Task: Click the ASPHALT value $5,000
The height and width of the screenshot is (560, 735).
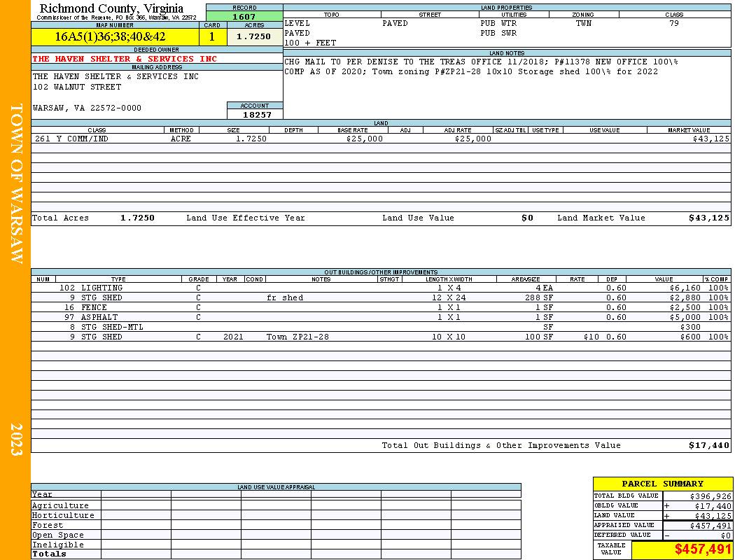Action: coord(685,317)
